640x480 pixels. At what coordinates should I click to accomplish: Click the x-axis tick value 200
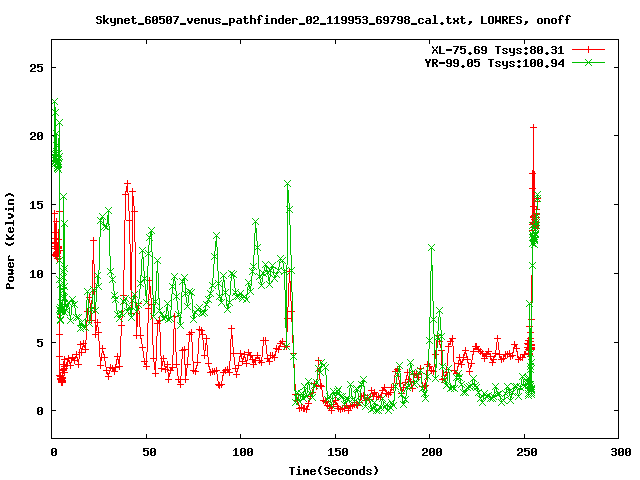pos(432,452)
